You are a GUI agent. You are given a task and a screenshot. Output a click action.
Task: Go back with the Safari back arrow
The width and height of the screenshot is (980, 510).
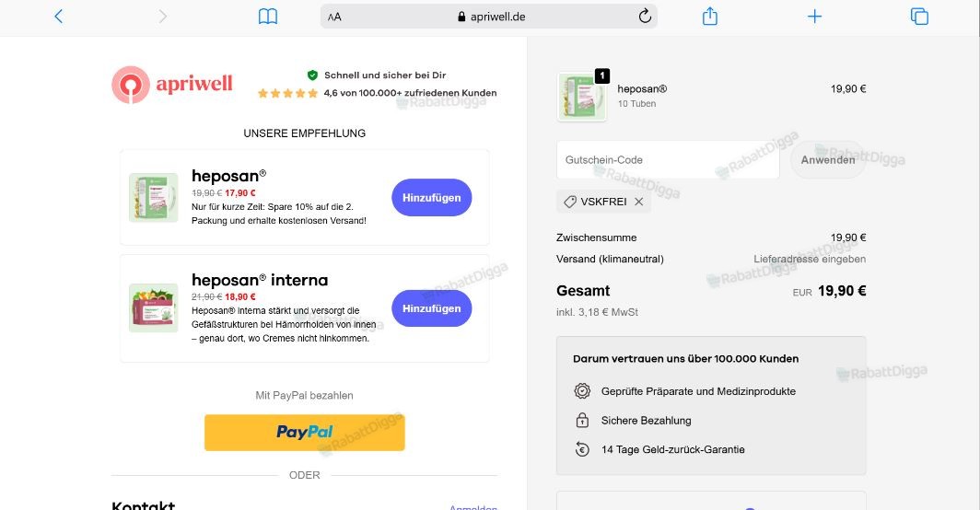pos(59,17)
